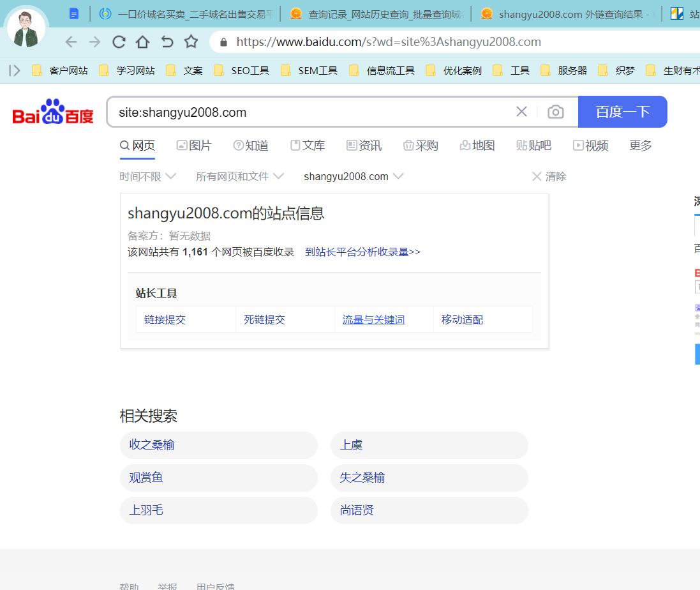Open browser home with the home icon
700x590 pixels.
click(142, 41)
